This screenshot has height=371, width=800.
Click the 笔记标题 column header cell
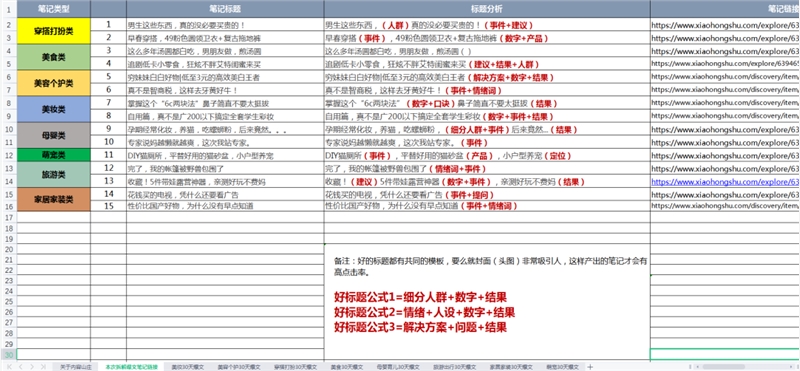click(225, 9)
